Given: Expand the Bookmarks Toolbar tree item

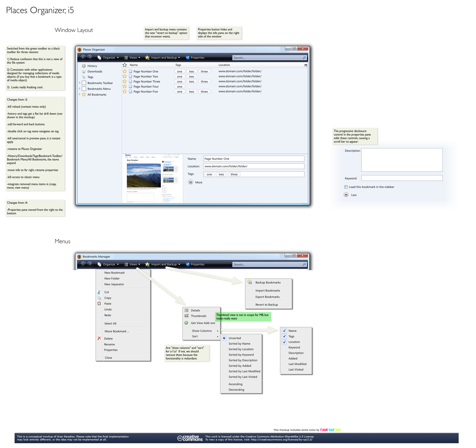Looking at the screenshot, I should [80, 83].
